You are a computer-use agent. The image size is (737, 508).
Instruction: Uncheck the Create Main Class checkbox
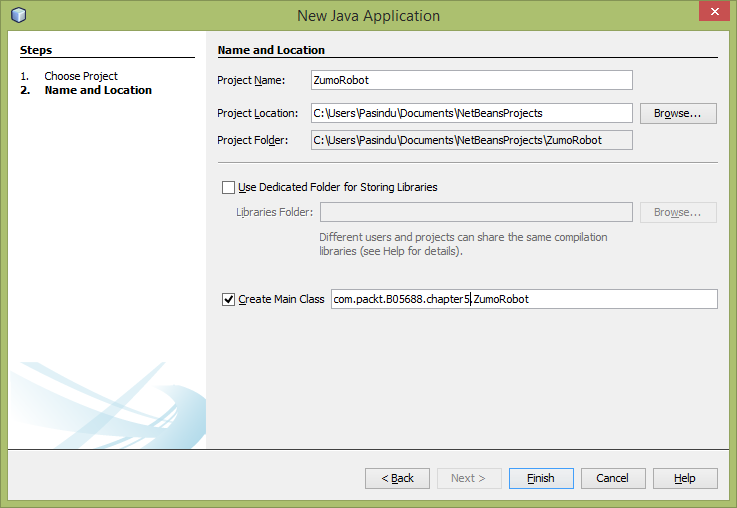pyautogui.click(x=228, y=299)
